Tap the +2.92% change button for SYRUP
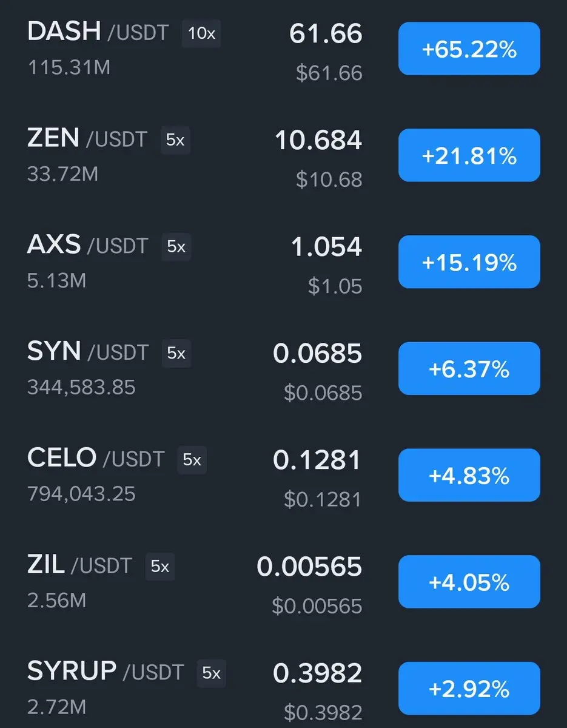The image size is (567, 728). [469, 689]
